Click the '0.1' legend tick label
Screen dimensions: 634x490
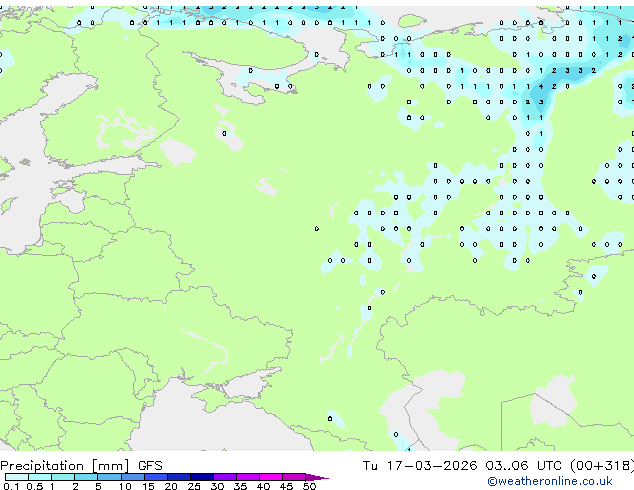[x=11, y=486]
